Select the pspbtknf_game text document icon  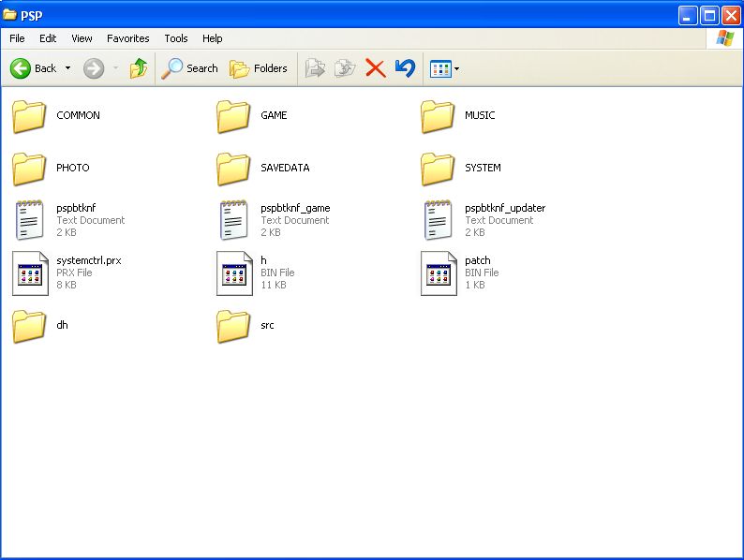[233, 220]
